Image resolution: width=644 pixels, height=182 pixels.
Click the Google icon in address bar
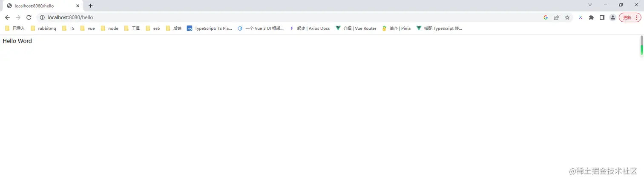(x=546, y=17)
